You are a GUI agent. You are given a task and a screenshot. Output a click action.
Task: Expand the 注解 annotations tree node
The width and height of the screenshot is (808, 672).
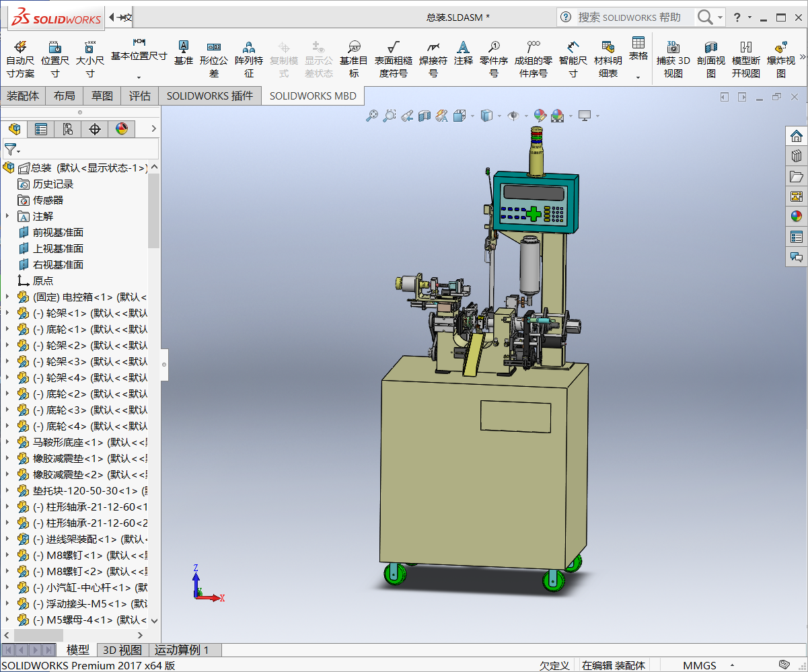click(x=7, y=216)
